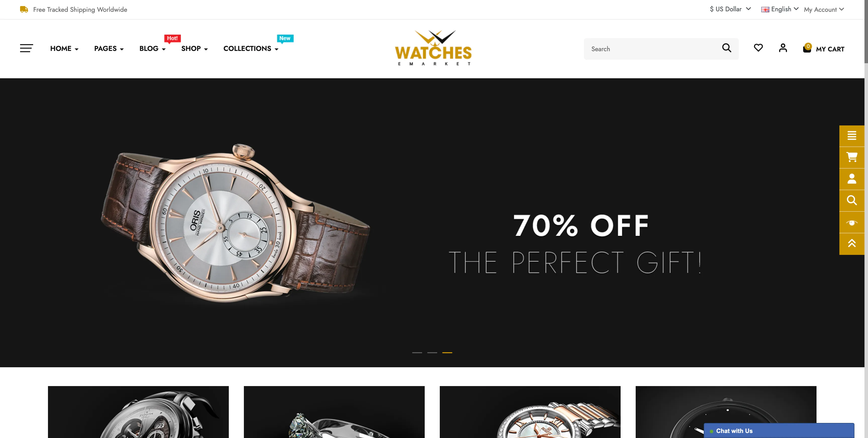The width and height of the screenshot is (868, 438).
Task: Open the BLOG menu item
Action: pos(151,48)
